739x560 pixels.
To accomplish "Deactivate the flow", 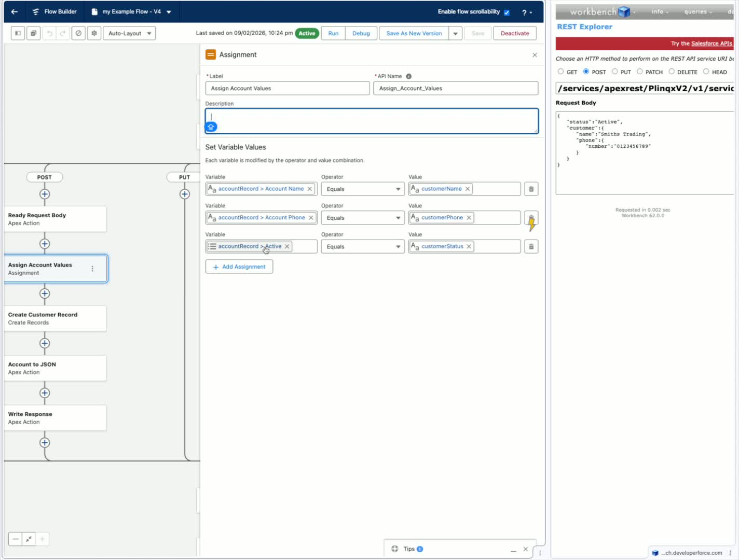I will tap(515, 34).
